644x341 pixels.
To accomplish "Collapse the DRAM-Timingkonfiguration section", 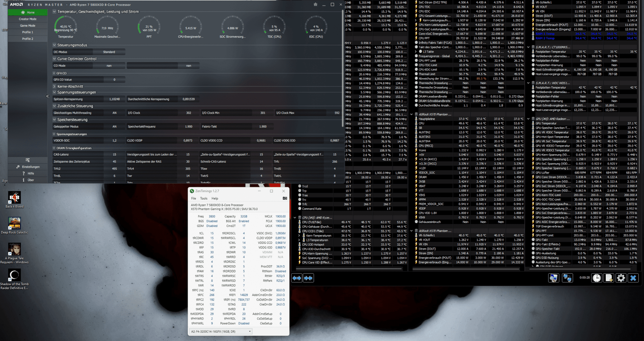I will point(54,148).
